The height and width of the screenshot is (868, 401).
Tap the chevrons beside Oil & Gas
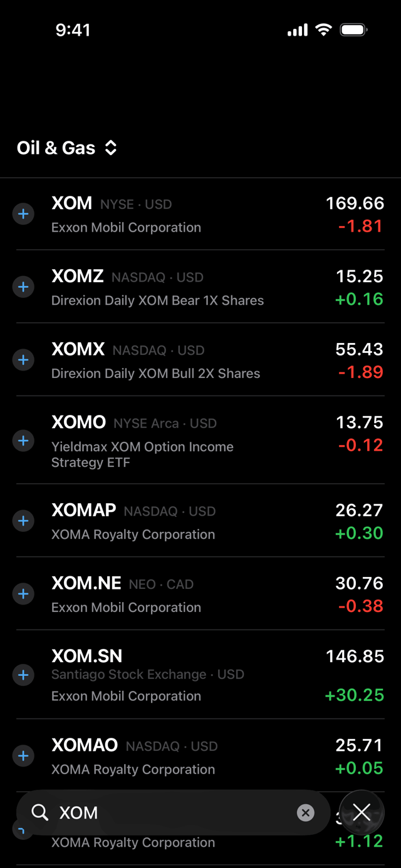111,148
